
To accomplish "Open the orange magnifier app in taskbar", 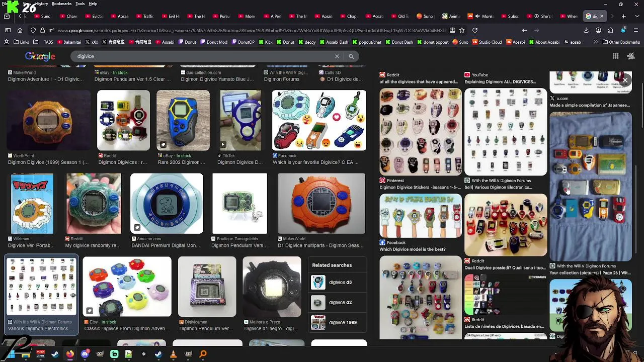I will [203, 354].
